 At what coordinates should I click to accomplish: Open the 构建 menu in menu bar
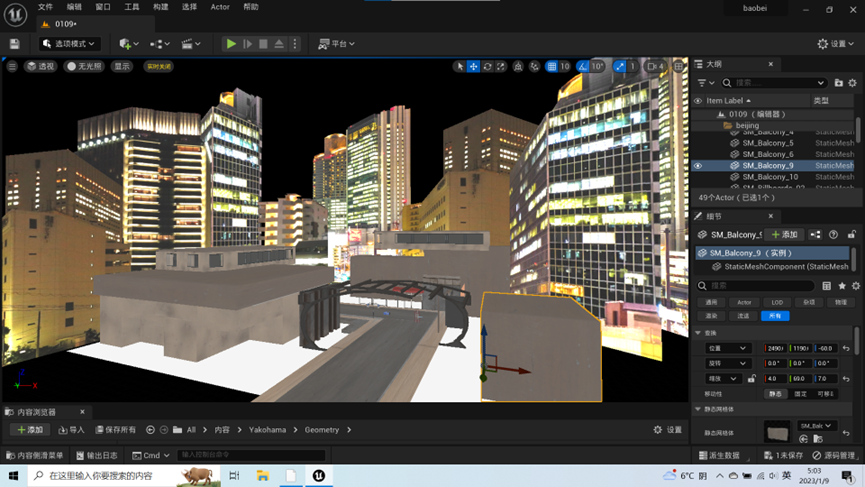click(x=161, y=7)
